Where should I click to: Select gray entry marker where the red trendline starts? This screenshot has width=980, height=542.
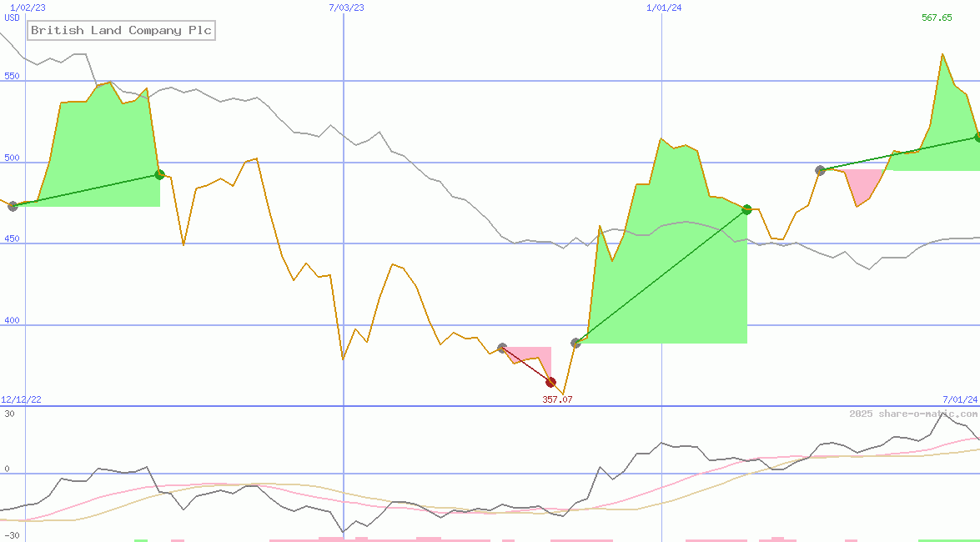coord(502,348)
